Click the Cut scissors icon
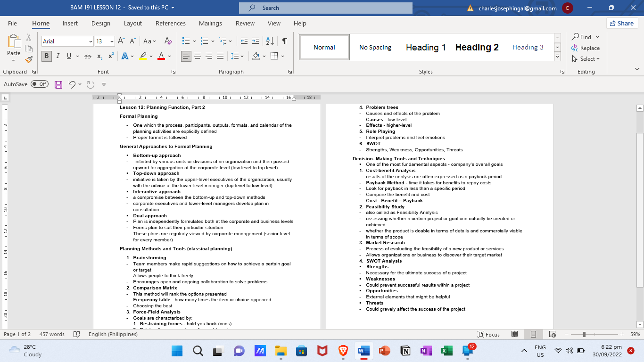Screen dimensions: 644x362 pos(29,37)
